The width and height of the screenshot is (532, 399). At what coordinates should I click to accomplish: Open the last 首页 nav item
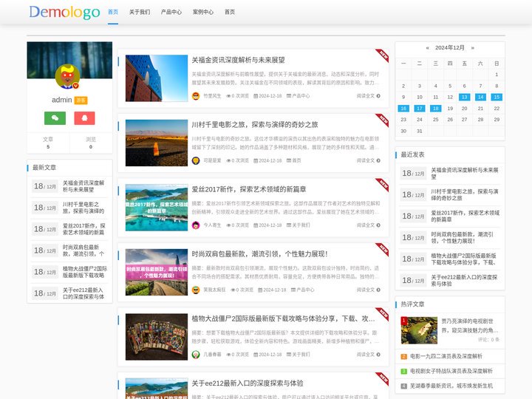tap(230, 12)
